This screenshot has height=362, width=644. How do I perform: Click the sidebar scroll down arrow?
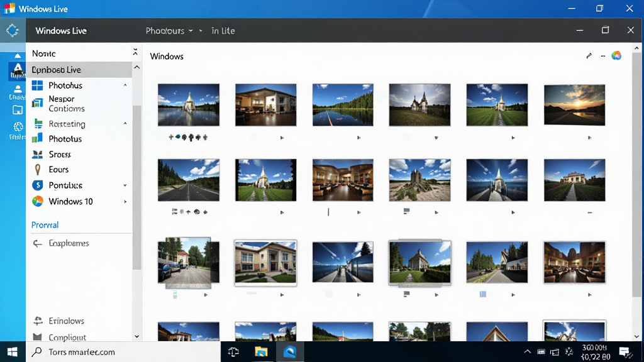(137, 337)
